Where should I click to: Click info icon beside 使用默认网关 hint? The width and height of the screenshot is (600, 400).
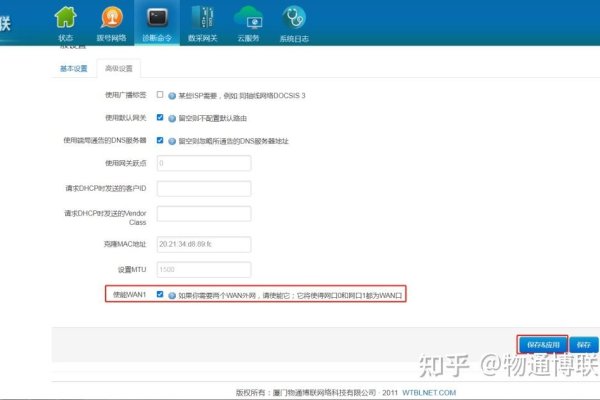(172, 118)
